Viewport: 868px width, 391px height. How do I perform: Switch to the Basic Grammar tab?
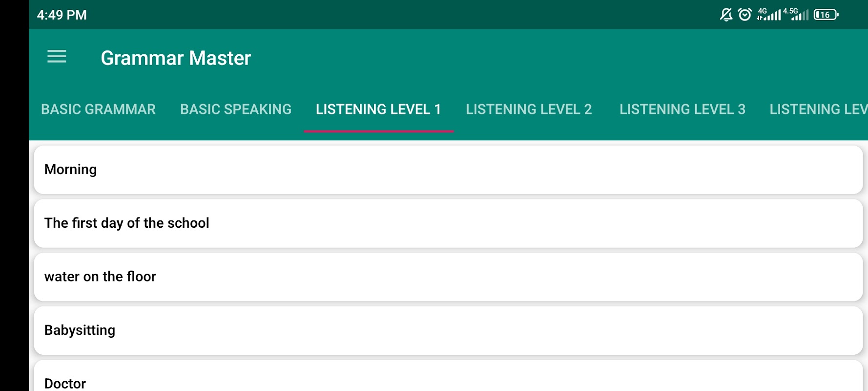(98, 109)
